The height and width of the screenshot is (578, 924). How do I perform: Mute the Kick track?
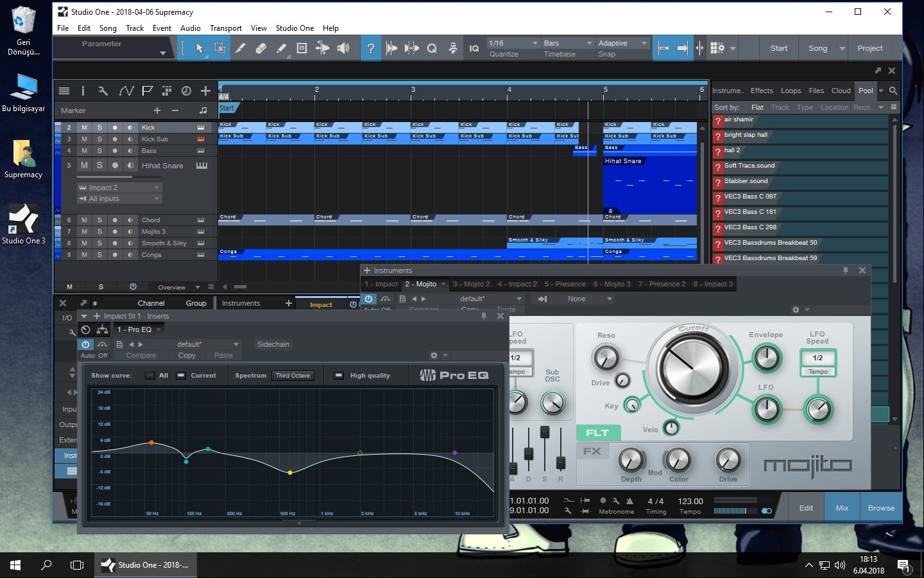pos(84,127)
